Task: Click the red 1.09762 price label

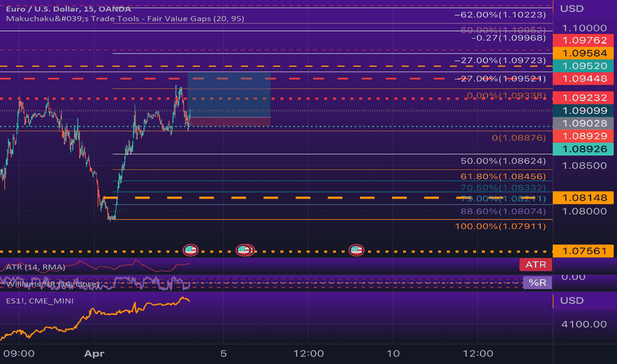Action: click(x=583, y=40)
